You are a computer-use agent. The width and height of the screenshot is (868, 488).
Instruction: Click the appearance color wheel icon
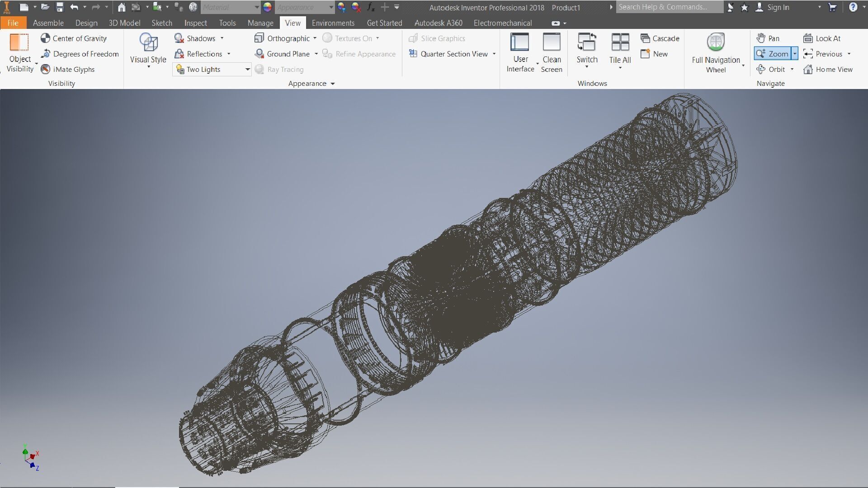tap(268, 7)
